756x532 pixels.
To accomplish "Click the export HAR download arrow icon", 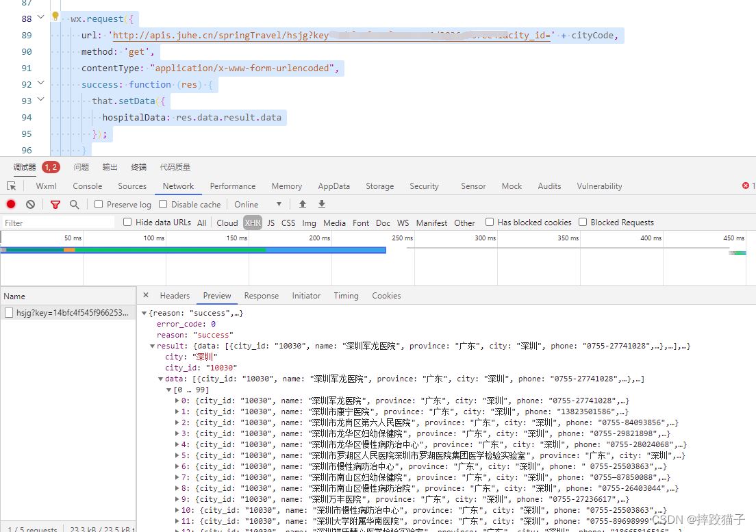I will tap(322, 204).
